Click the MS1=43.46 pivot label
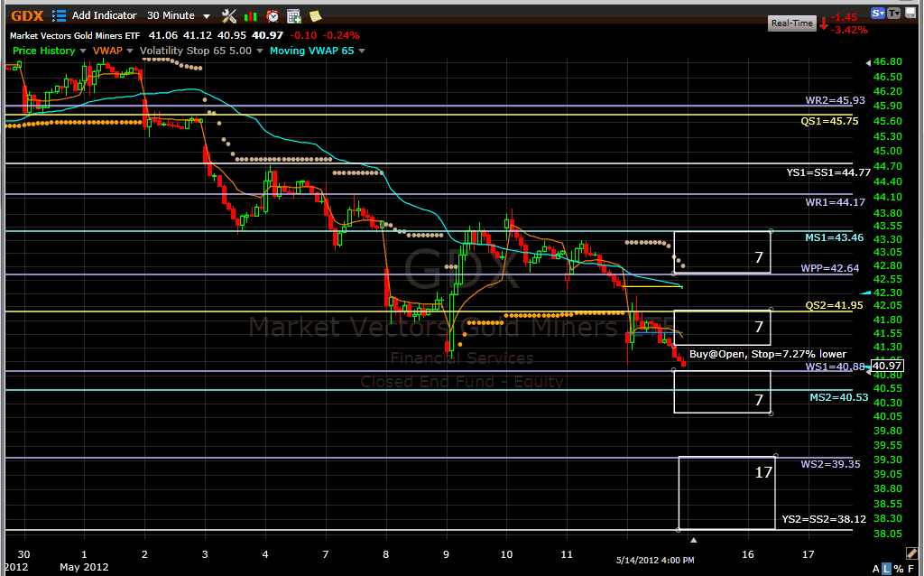The height and width of the screenshot is (576, 924). click(x=835, y=237)
